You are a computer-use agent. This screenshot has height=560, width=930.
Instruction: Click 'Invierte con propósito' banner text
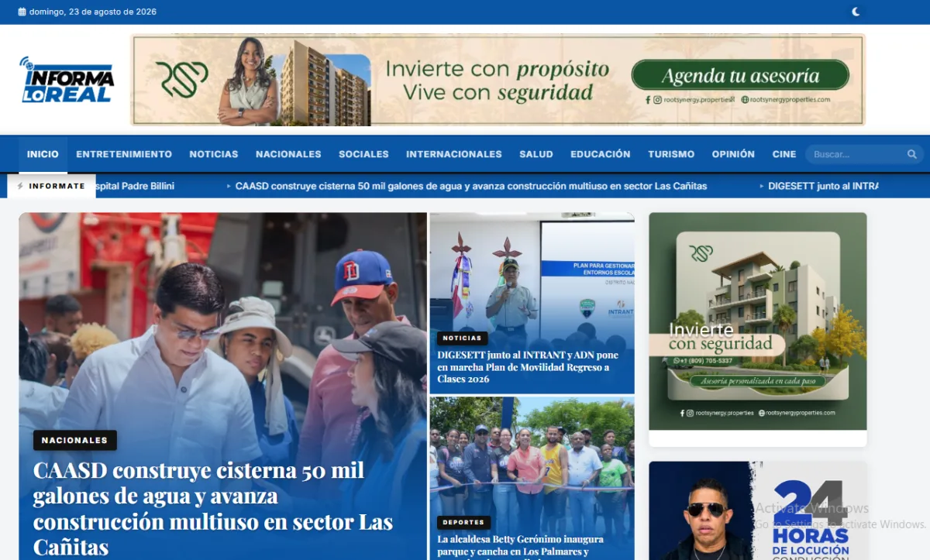pyautogui.click(x=497, y=70)
